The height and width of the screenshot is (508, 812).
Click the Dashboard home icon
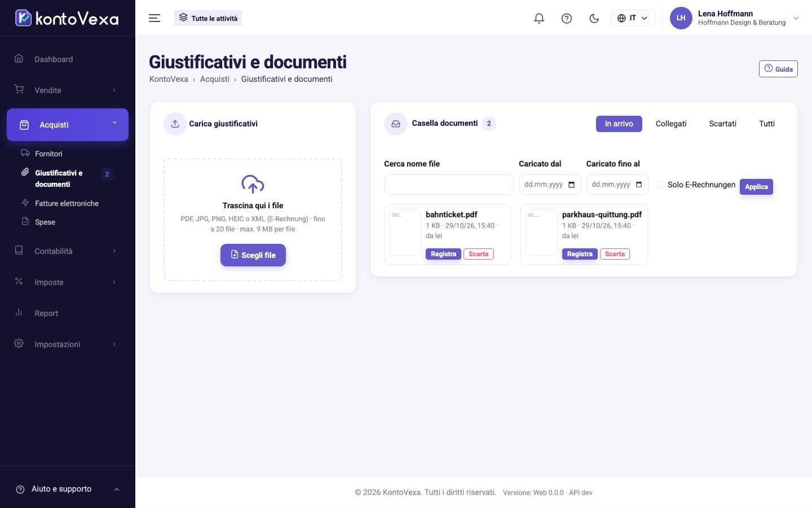(19, 58)
